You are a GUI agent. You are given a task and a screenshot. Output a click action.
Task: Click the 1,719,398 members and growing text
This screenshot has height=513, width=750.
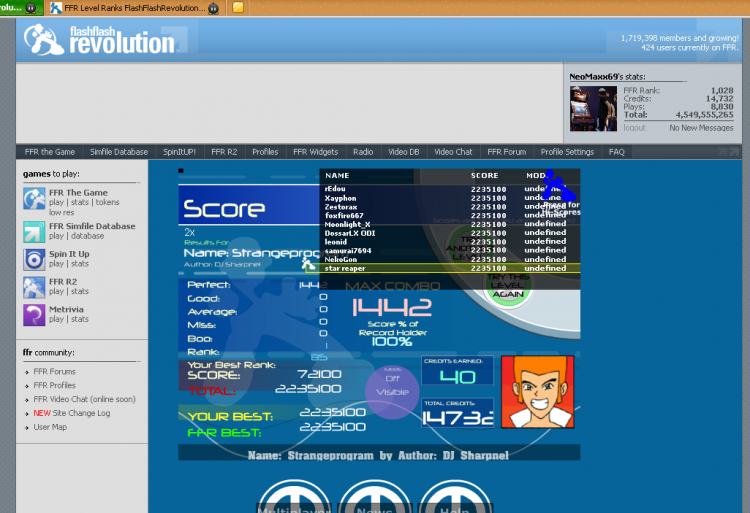pos(680,38)
